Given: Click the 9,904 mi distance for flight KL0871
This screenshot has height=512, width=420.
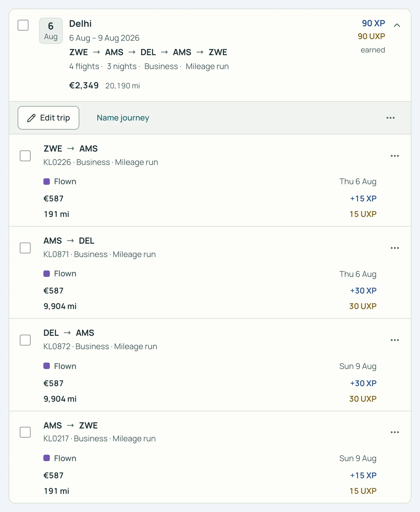Looking at the screenshot, I should 60,306.
